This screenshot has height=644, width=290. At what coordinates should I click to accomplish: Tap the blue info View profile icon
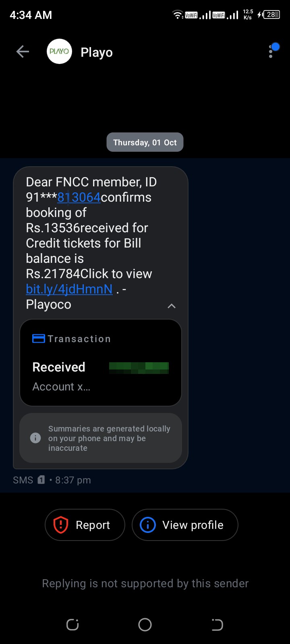click(x=148, y=525)
